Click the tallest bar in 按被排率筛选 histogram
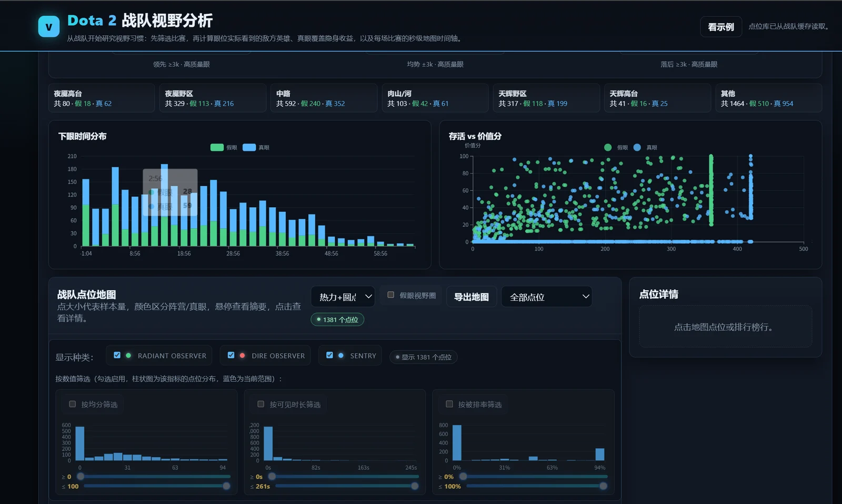The width and height of the screenshot is (842, 504). (x=457, y=442)
